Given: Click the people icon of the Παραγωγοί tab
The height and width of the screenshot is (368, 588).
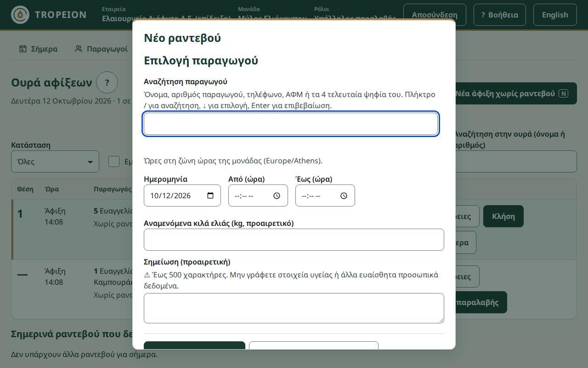Looking at the screenshot, I should [x=79, y=49].
